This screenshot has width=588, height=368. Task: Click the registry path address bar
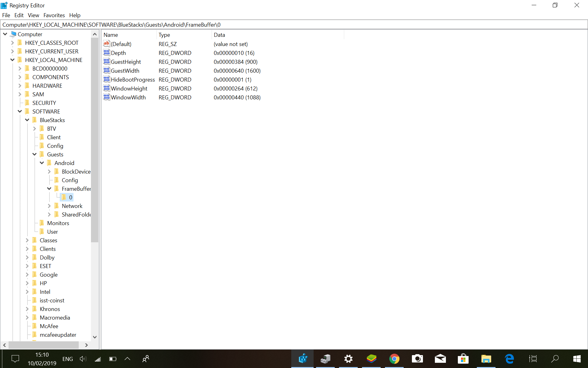(x=294, y=25)
